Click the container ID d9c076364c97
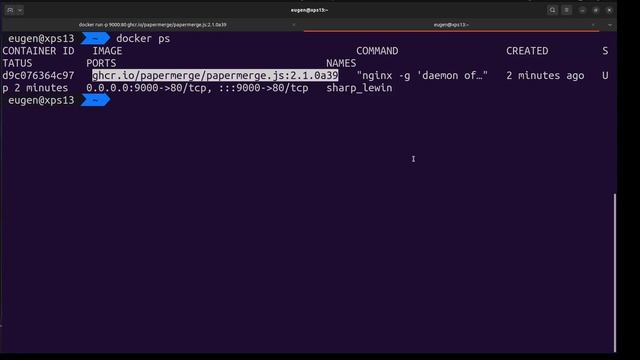Image resolution: width=640 pixels, height=360 pixels. (x=38, y=76)
